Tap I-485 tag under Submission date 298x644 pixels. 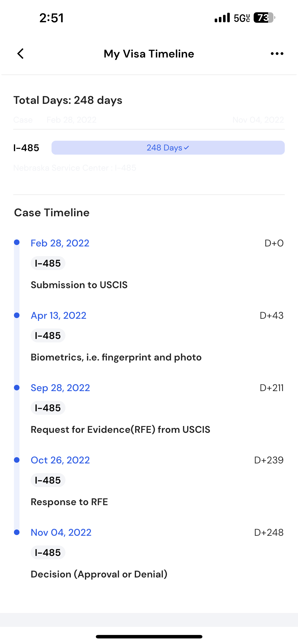48,263
